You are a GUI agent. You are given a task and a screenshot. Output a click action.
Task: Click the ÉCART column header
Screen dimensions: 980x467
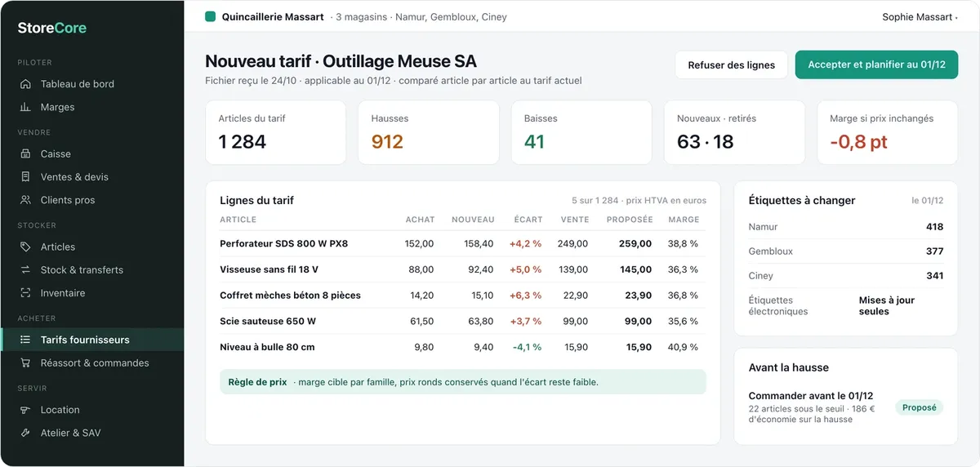pyautogui.click(x=528, y=220)
